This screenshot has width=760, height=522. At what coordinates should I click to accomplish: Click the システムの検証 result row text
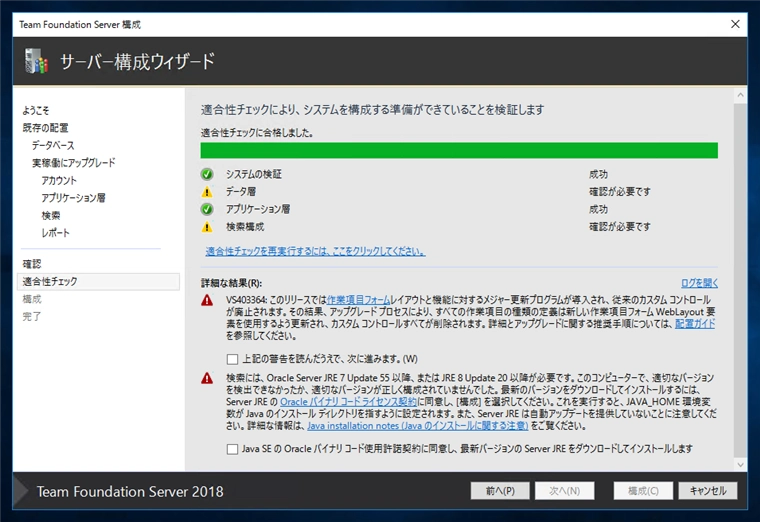click(x=254, y=174)
